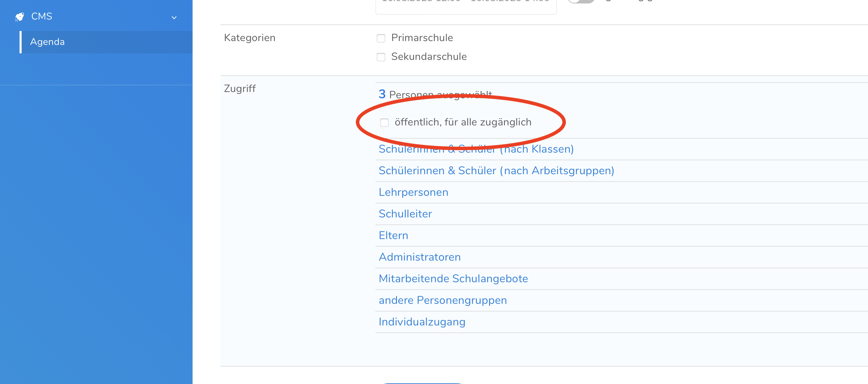Open the Individualzugang section
Image resolution: width=868 pixels, height=384 pixels.
coord(422,322)
